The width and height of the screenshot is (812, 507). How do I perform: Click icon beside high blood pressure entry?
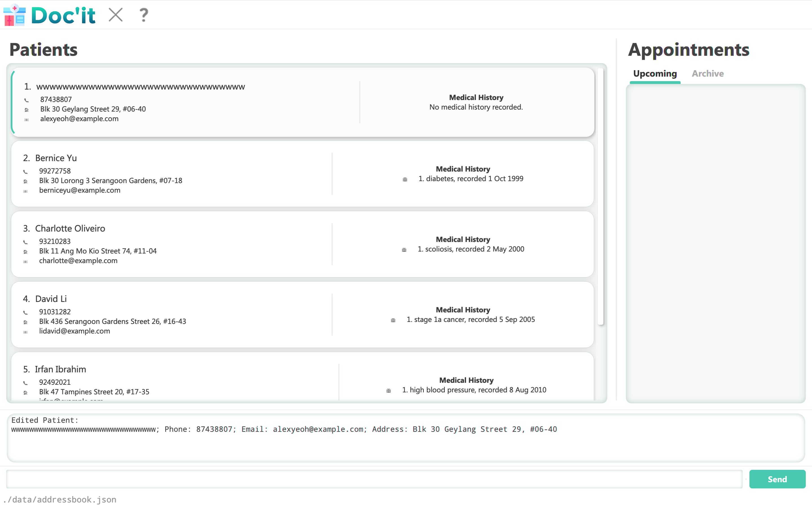(389, 391)
